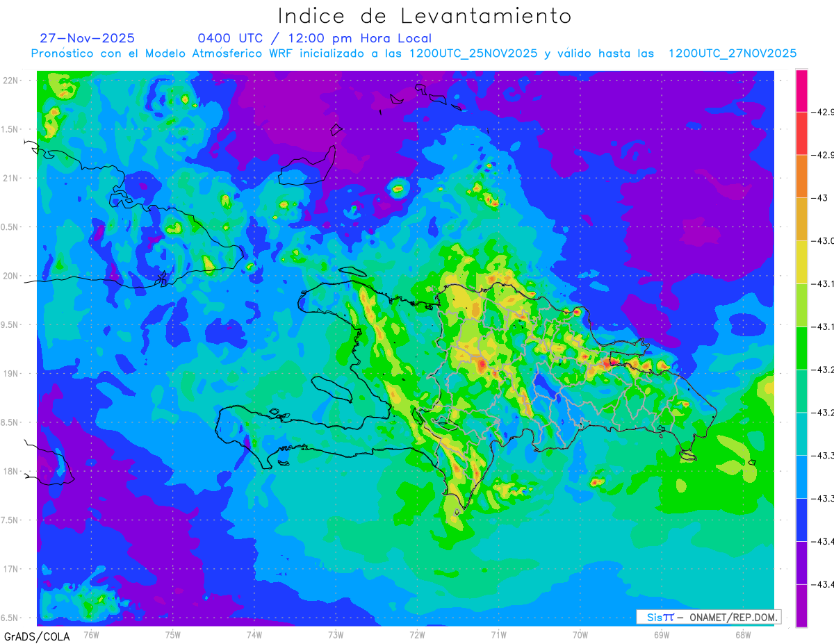Select the '73W' longitude label
Screen dimensions: 834x644
point(336,634)
